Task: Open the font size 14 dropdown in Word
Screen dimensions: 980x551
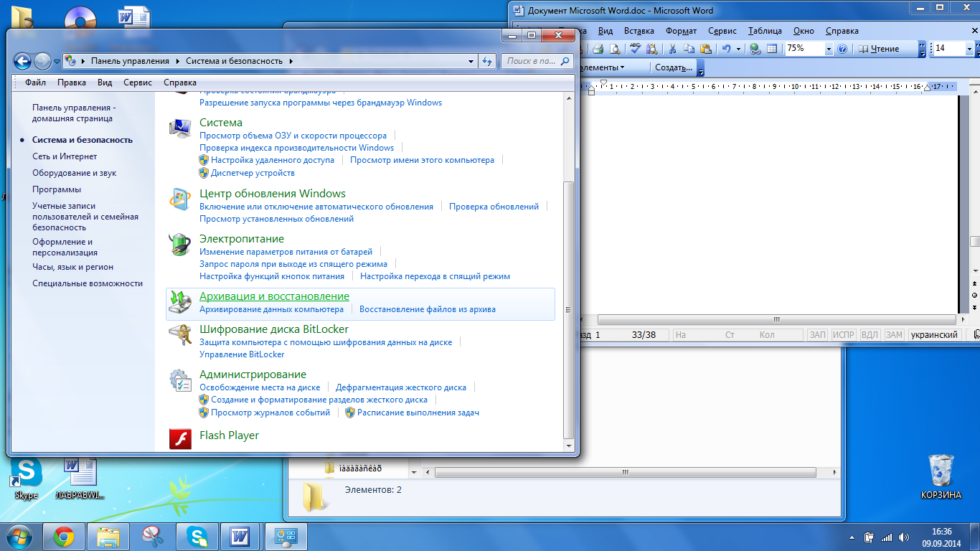Action: pyautogui.click(x=969, y=49)
